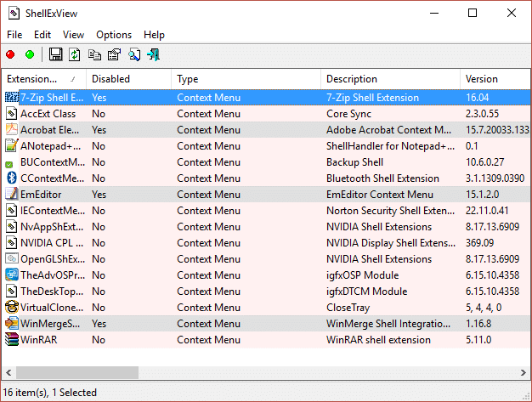Sort list by the Version column header
The height and width of the screenshot is (402, 532).
493,79
